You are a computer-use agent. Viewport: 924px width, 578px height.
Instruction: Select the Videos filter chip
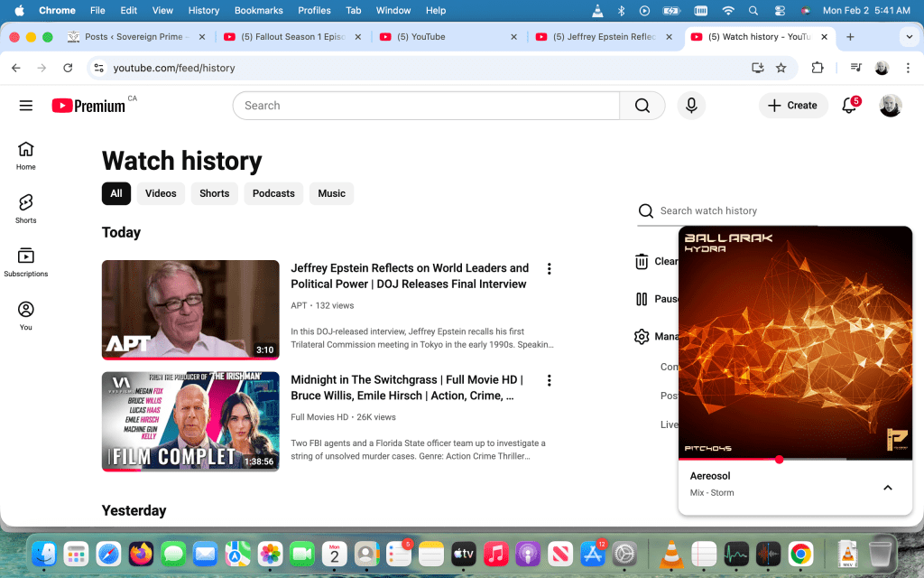point(161,193)
